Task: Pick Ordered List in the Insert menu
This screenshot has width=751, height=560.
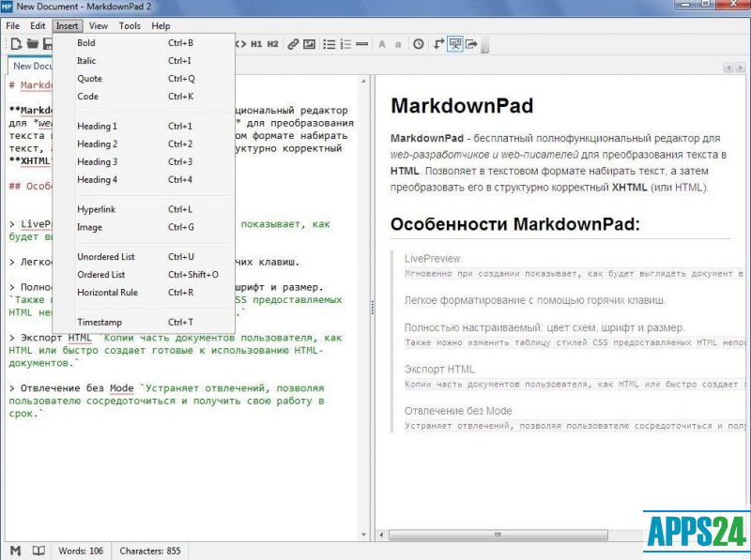Action: point(144,275)
